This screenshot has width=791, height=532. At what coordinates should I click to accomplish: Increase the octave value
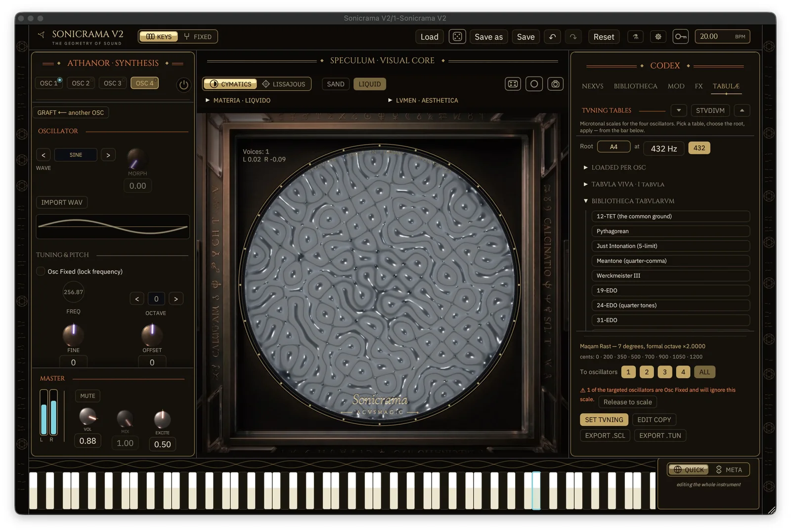[176, 299]
